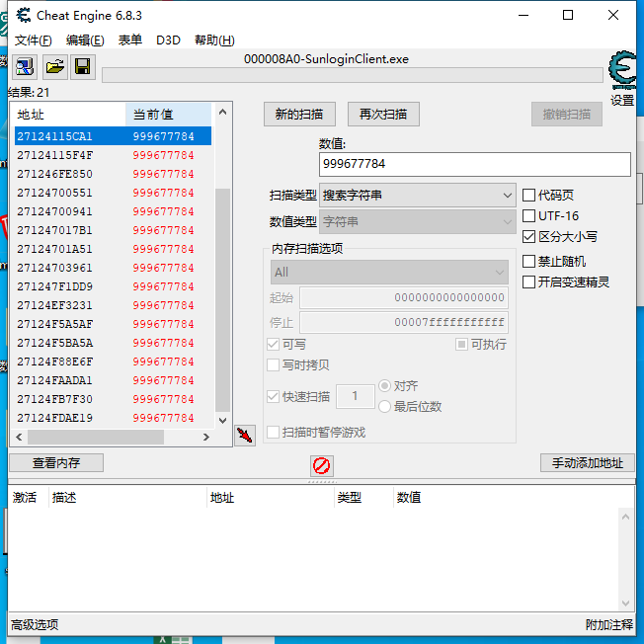The width and height of the screenshot is (644, 644).
Task: Click the red clear list icon
Action: click(x=321, y=466)
